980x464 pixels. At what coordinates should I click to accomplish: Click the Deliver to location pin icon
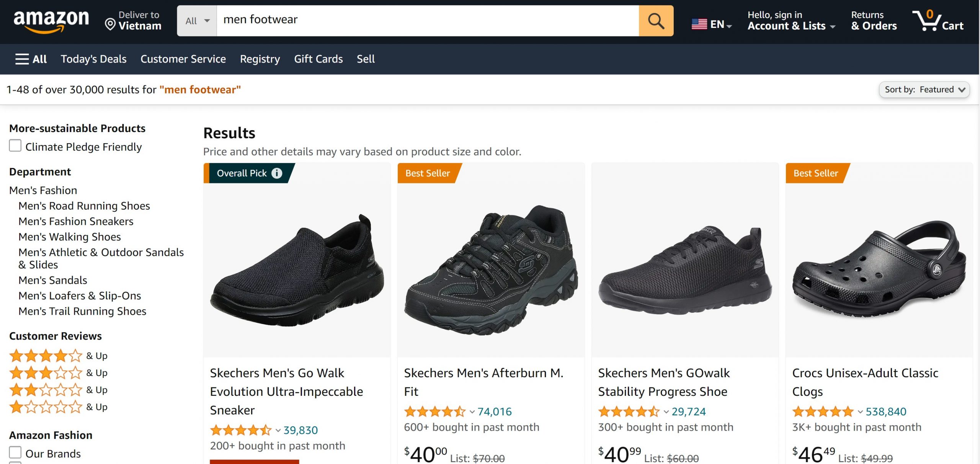[x=110, y=24]
